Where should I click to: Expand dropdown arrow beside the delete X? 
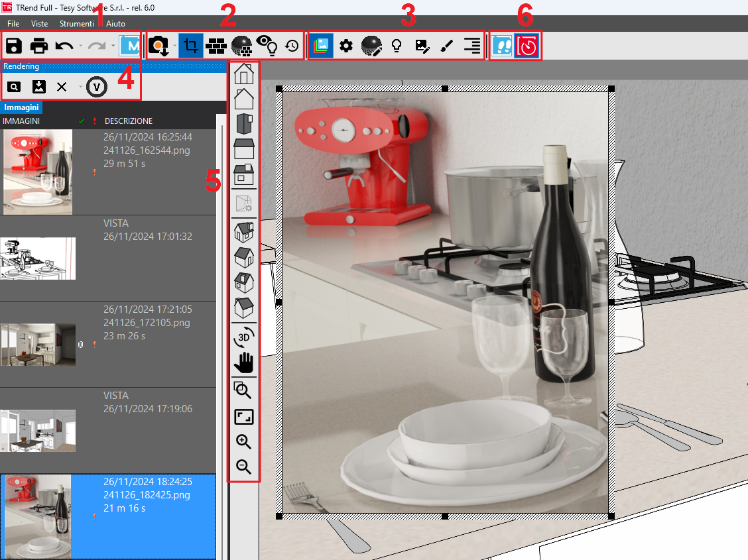(80, 87)
